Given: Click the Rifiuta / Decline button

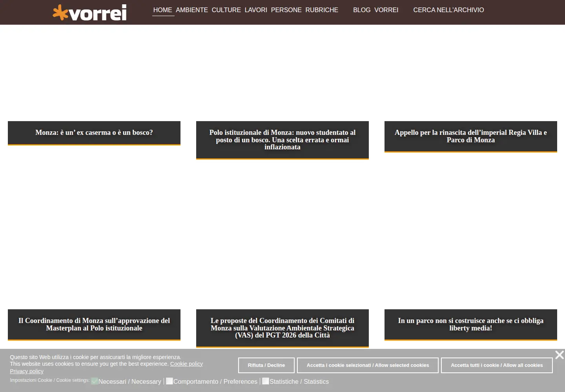Looking at the screenshot, I should pos(266,365).
